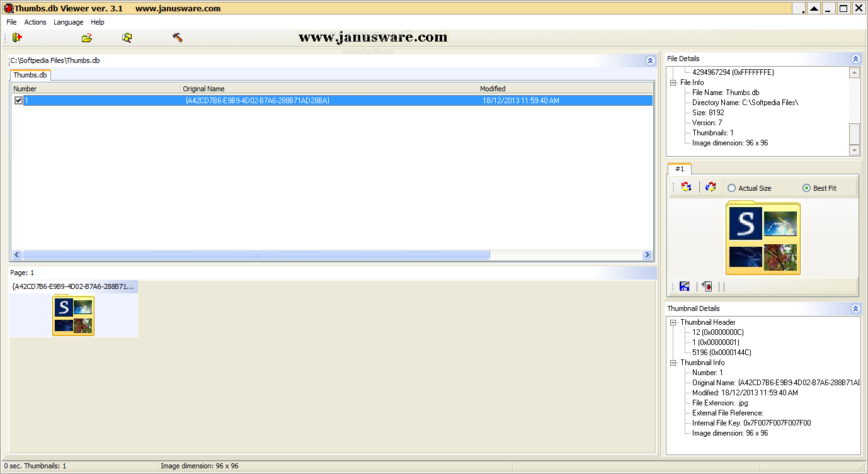Screen dimensions: 868x474
Task: Click the large preview folder image
Action: [x=763, y=238]
